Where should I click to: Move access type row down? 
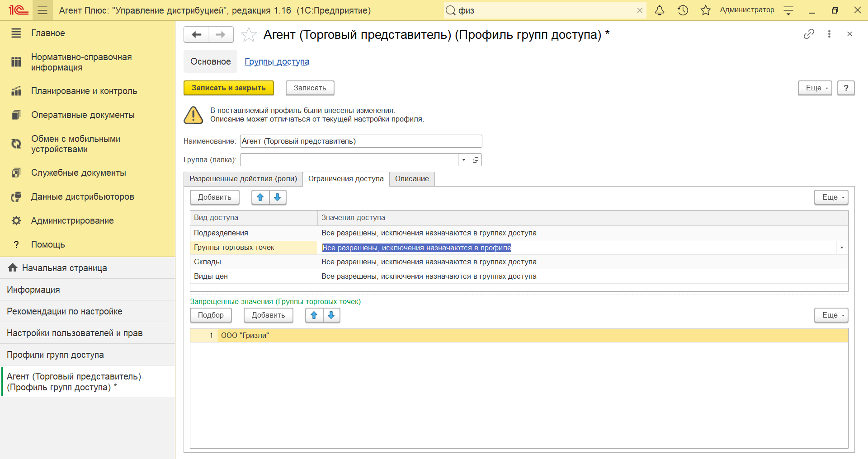278,197
